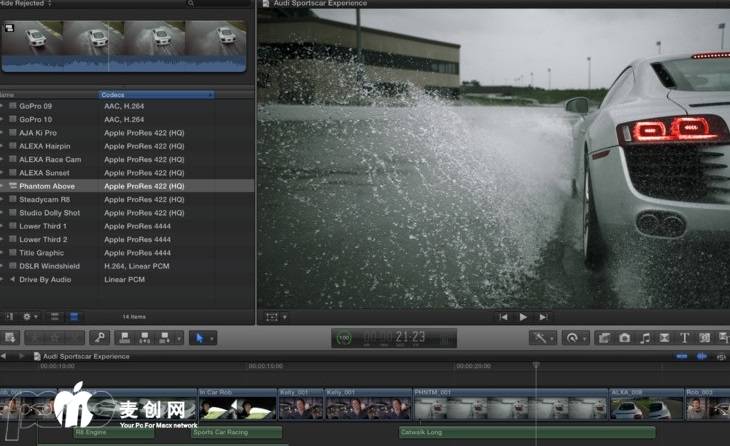
Task: Show the Titles browser
Action: [685, 339]
